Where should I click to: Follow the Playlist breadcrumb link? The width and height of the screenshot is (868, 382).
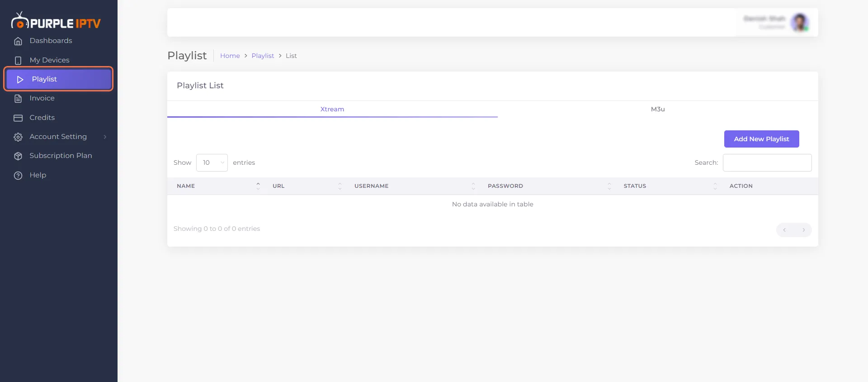(263, 56)
